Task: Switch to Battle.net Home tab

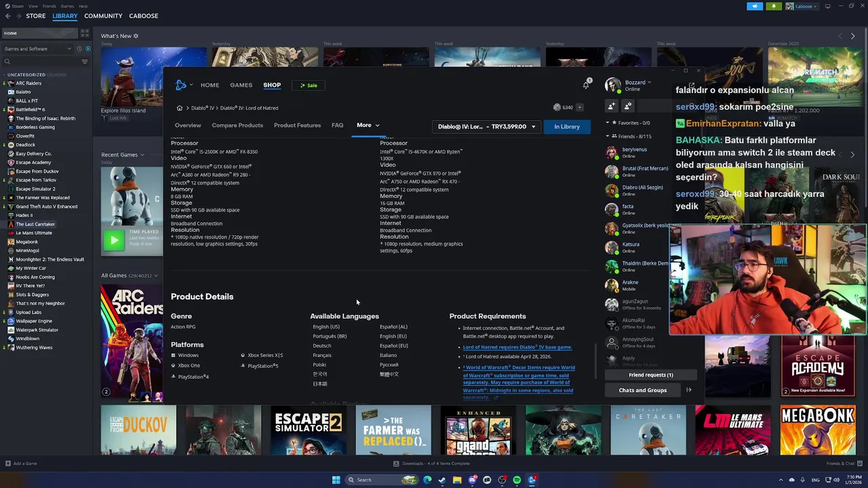Action: [x=210, y=85]
